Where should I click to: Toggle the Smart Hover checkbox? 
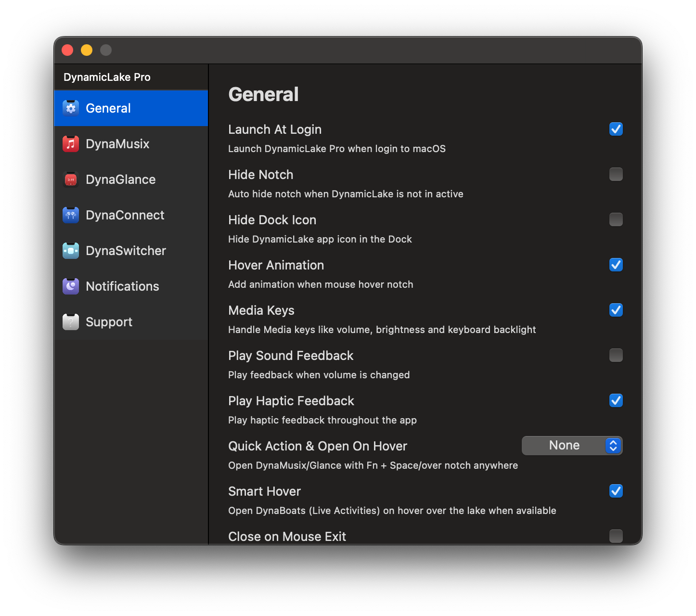tap(616, 491)
